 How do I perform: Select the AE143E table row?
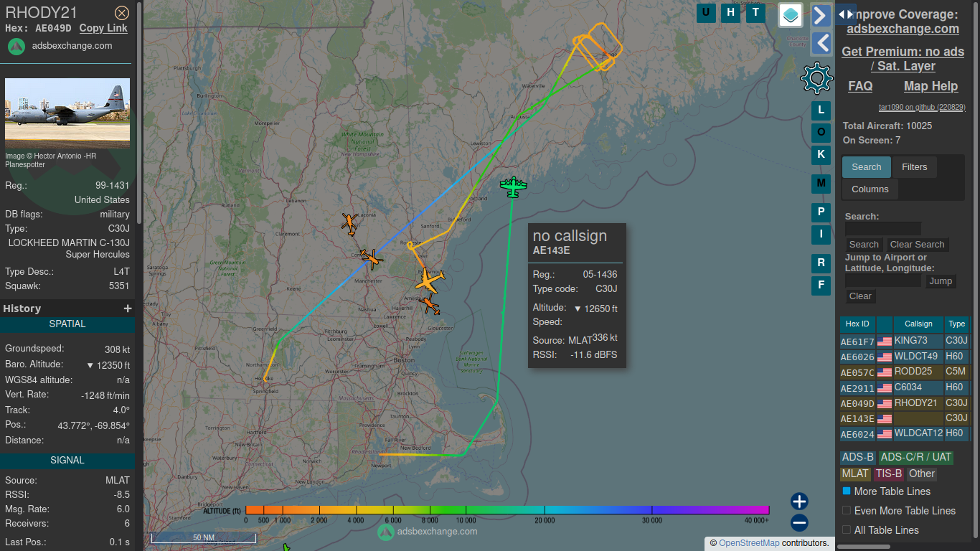click(905, 418)
